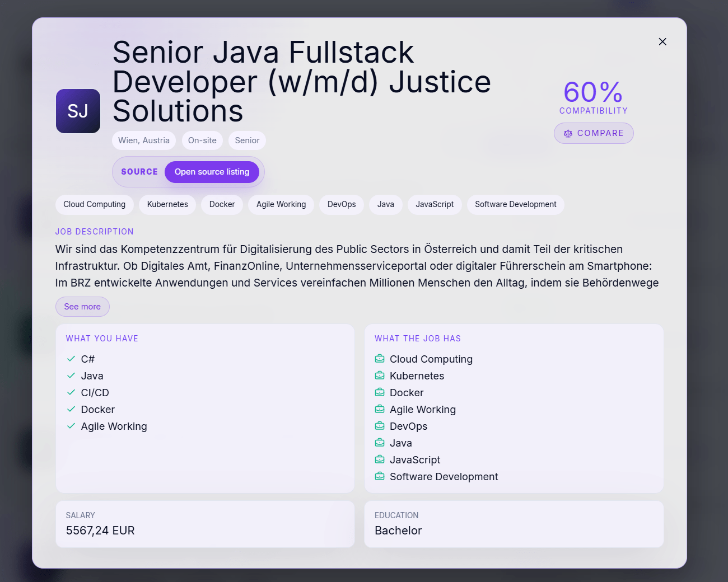Click the Compare button

pyautogui.click(x=594, y=133)
